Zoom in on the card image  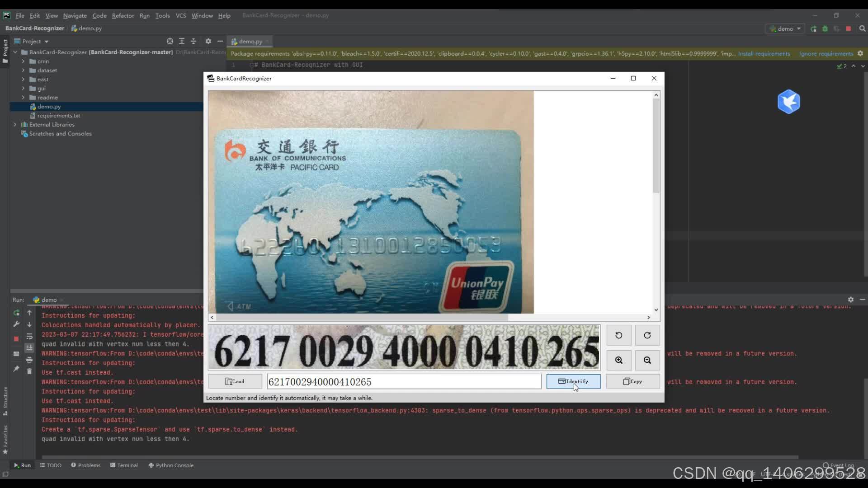tap(619, 360)
